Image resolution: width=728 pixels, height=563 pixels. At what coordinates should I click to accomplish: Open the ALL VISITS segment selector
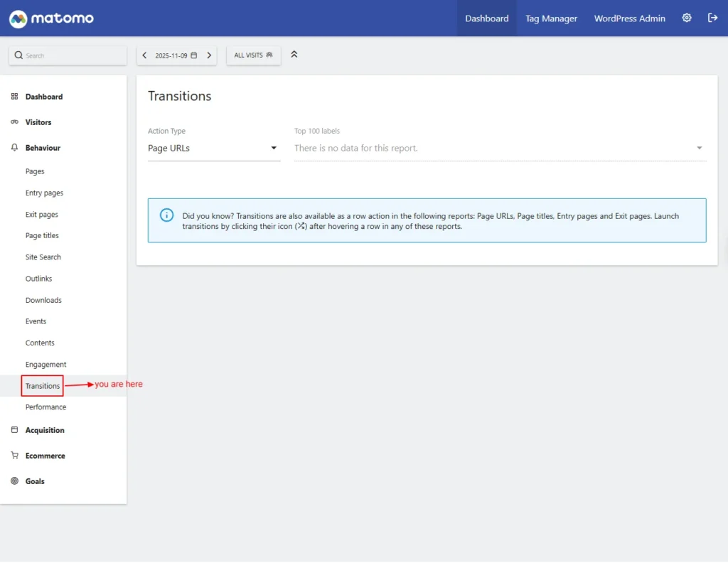253,55
